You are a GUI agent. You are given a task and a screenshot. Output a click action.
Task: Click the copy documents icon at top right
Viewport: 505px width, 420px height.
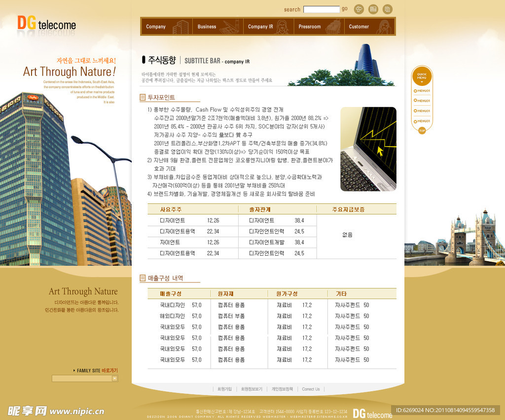click(388, 9)
